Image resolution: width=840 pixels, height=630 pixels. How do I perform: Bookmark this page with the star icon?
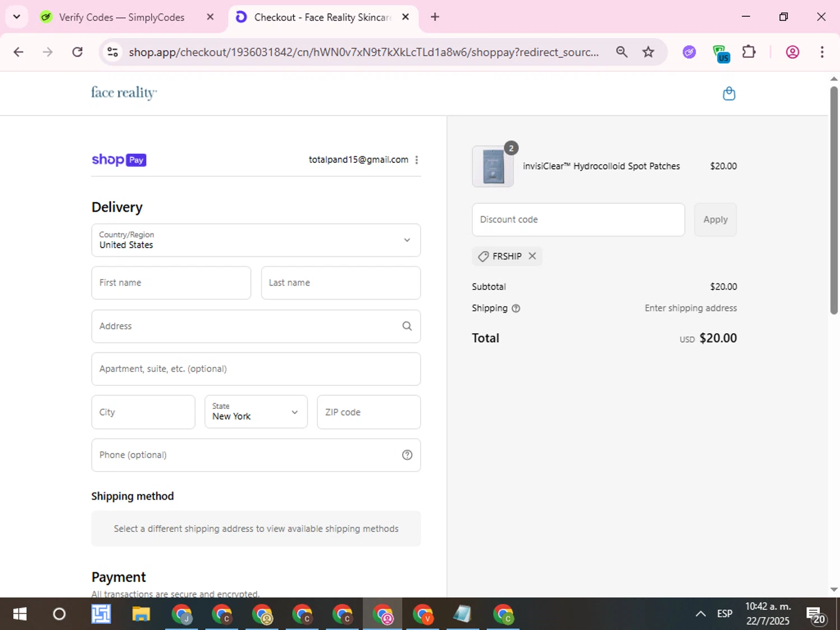tap(648, 52)
